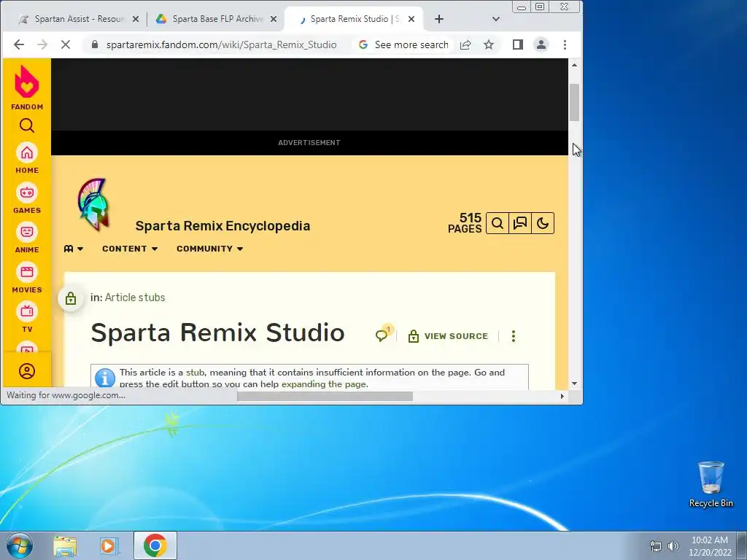
Task: Open the Fandom sidebar search icon
Action: [27, 125]
